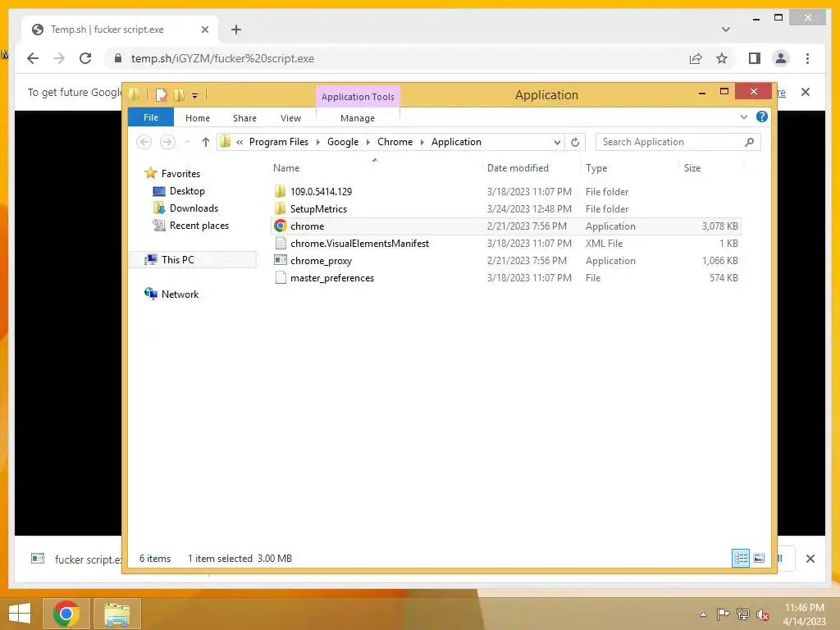840x630 pixels.
Task: Click Explorer's back arrow button
Action: coord(144,142)
